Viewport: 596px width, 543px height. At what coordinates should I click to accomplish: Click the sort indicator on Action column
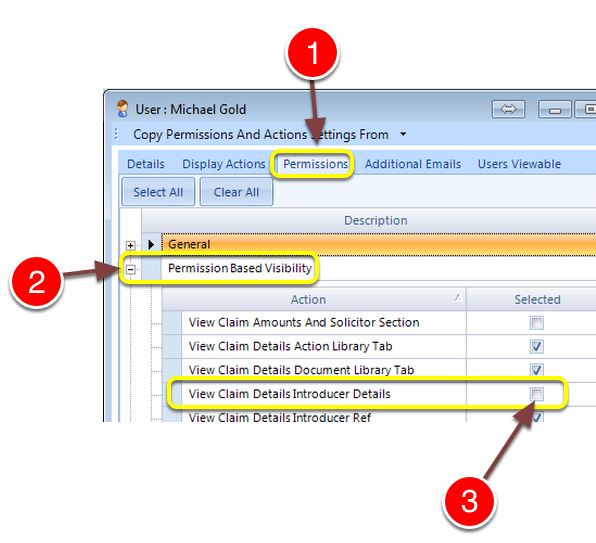pyautogui.click(x=458, y=298)
